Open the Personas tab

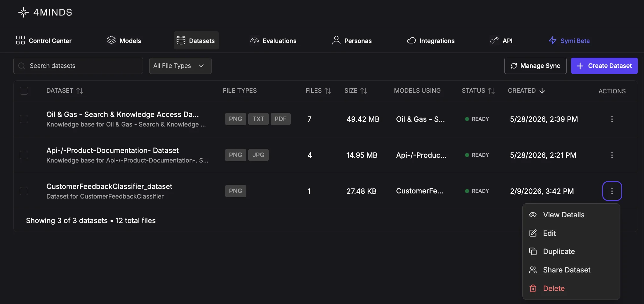coord(352,40)
